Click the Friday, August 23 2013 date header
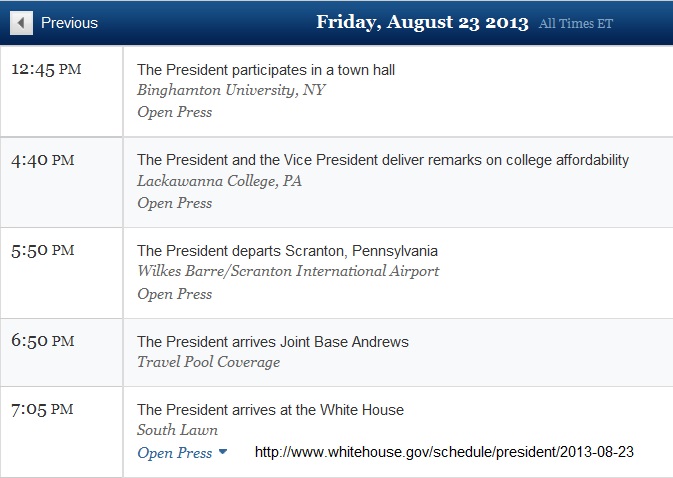The height and width of the screenshot is (478, 673). click(x=422, y=22)
